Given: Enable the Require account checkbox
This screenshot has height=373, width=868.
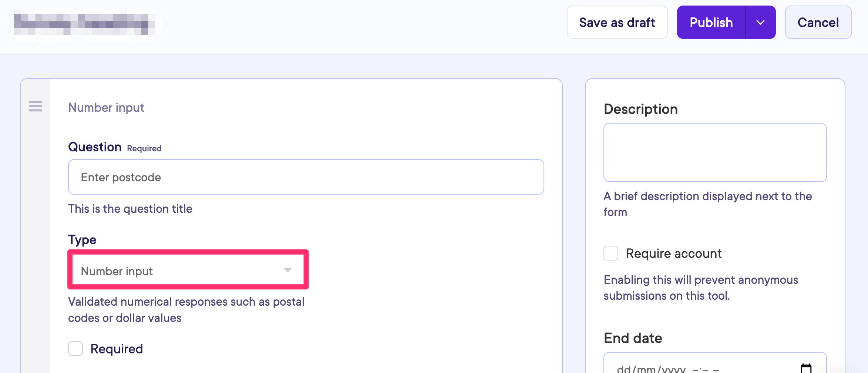Looking at the screenshot, I should point(611,253).
